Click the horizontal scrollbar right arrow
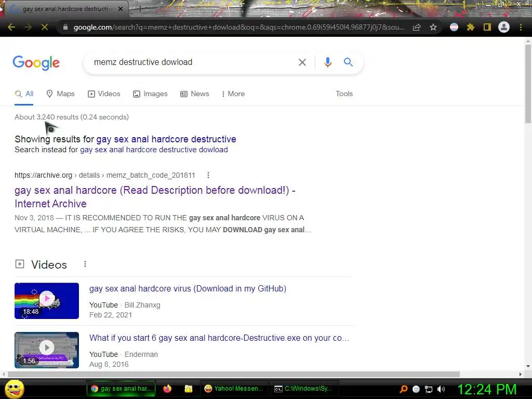 521,374
